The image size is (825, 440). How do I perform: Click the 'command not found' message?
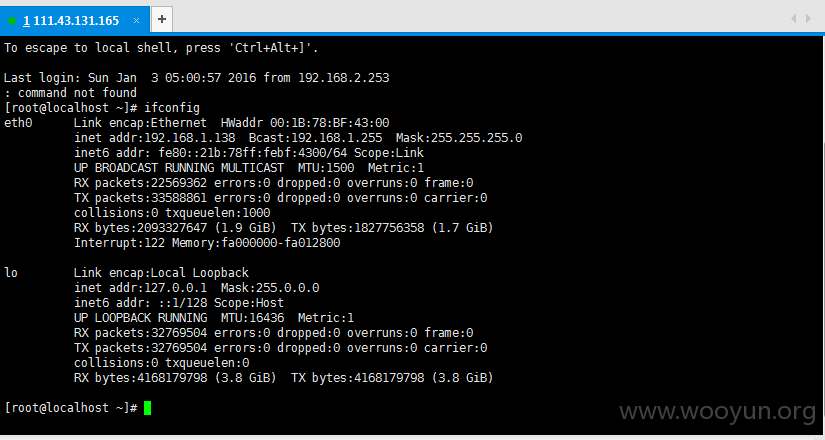77,93
